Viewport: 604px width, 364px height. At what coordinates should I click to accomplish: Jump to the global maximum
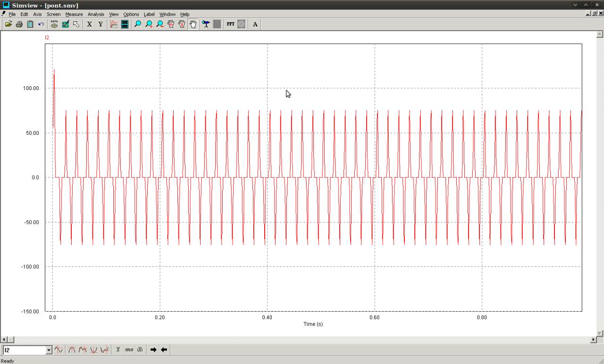[72, 350]
